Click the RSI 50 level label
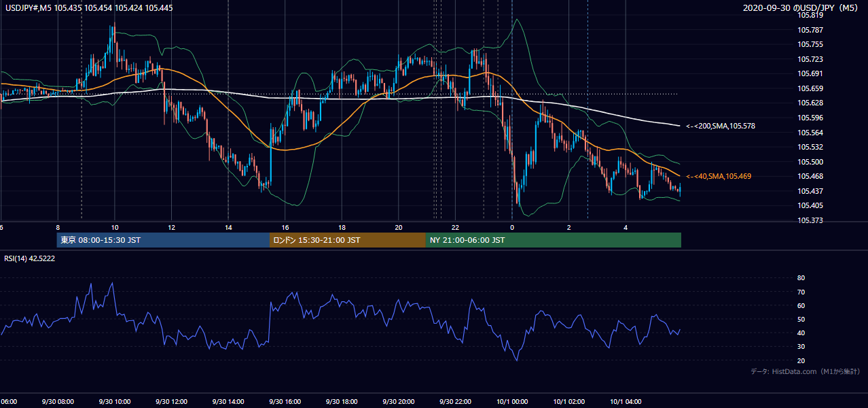The height and width of the screenshot is (408, 868). point(801,320)
